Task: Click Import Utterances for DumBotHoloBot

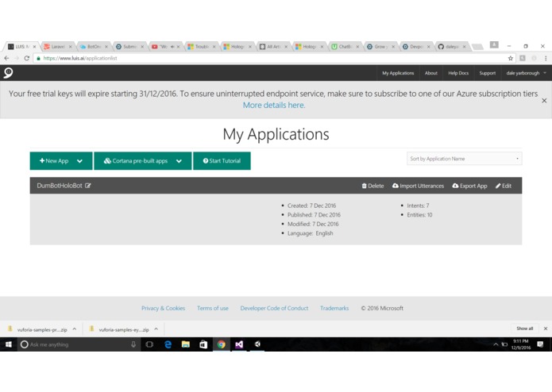Action: pyautogui.click(x=419, y=186)
